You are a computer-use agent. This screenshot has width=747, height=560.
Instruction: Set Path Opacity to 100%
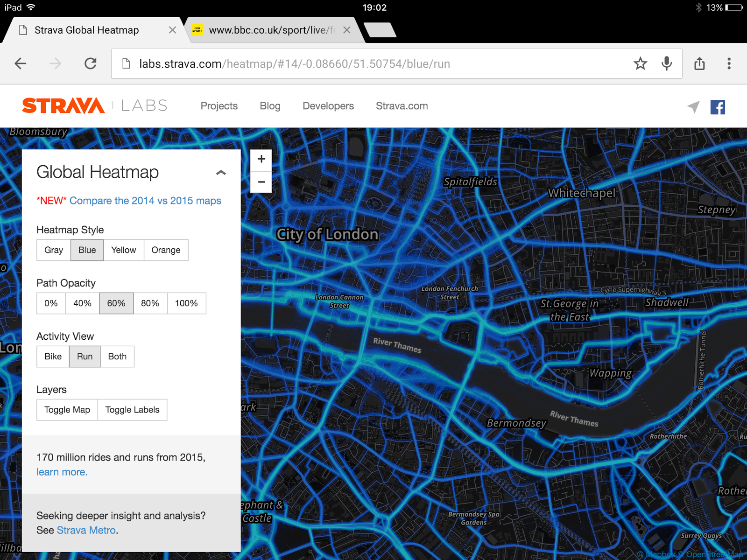click(x=186, y=303)
